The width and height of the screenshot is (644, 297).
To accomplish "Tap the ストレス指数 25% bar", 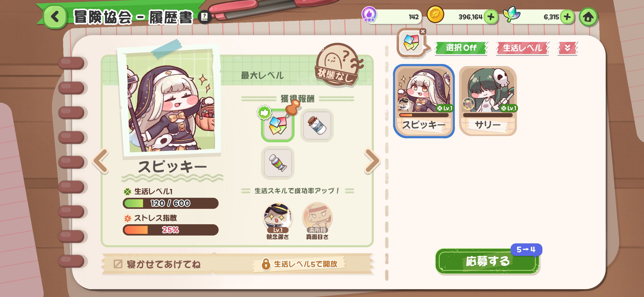I will point(170,230).
